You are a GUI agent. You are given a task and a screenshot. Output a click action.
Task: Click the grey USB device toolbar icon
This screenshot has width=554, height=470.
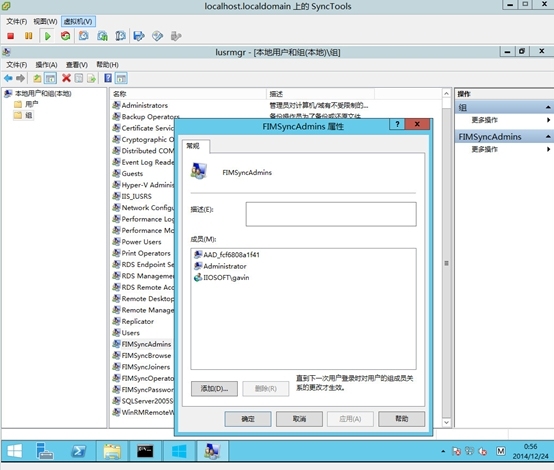[176, 36]
